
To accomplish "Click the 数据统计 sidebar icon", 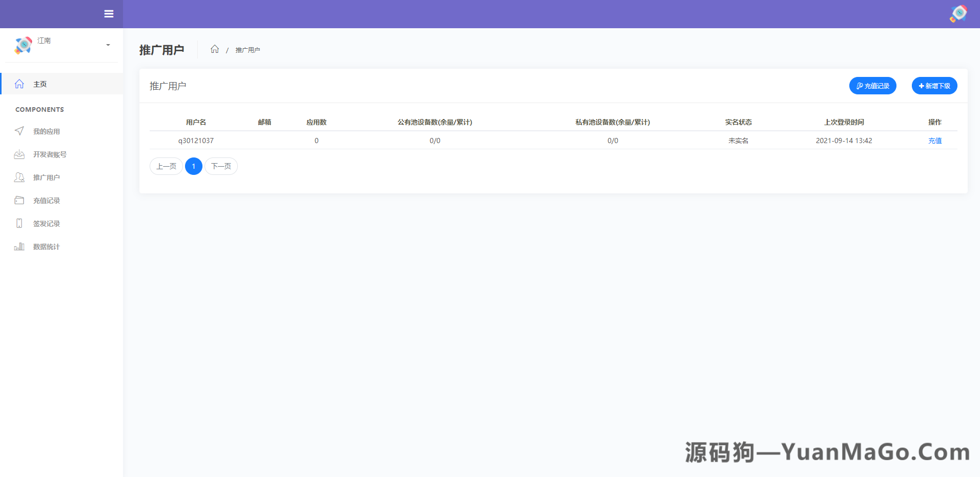I will tap(19, 247).
